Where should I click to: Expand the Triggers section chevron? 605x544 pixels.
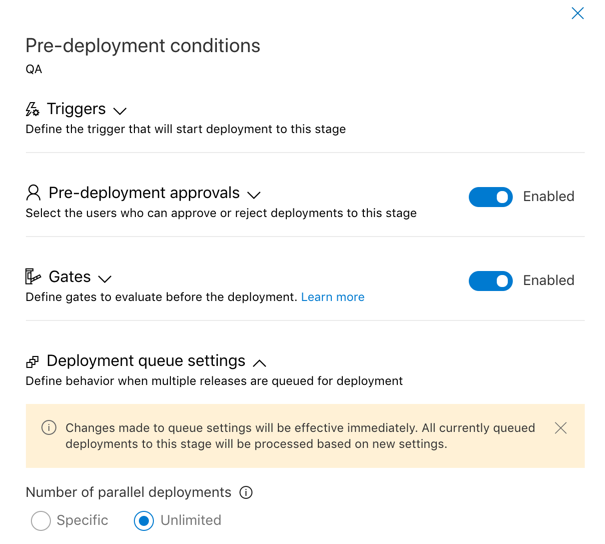click(120, 110)
